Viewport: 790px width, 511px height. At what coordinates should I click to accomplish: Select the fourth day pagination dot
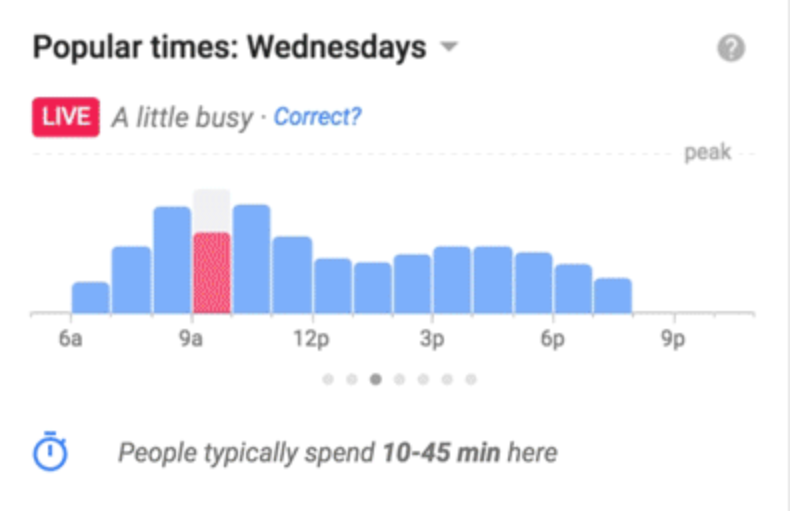click(x=399, y=379)
